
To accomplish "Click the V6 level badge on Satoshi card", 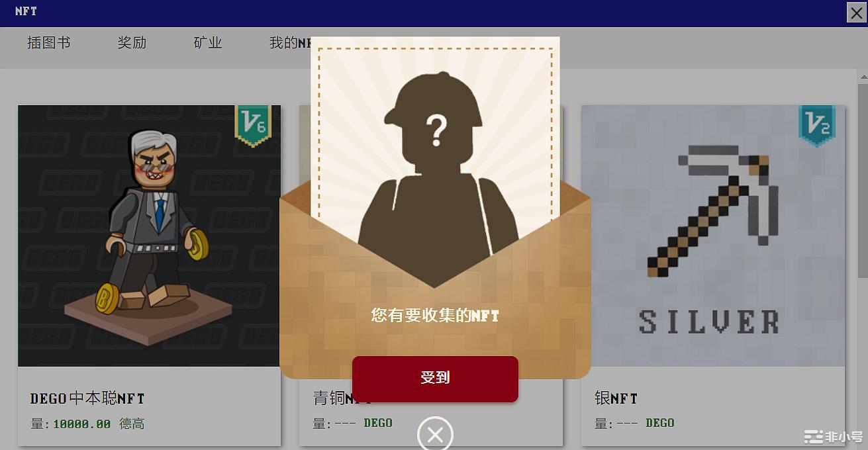I will pos(253,125).
